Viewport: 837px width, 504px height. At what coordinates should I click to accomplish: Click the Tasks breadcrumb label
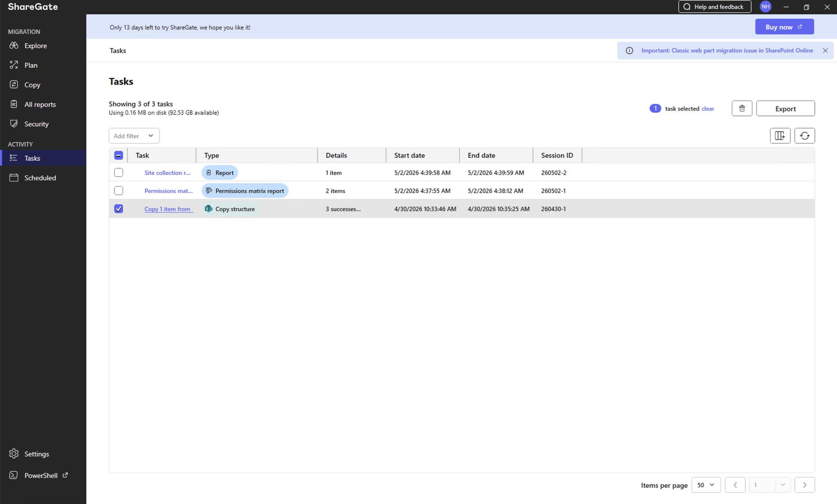pyautogui.click(x=118, y=51)
